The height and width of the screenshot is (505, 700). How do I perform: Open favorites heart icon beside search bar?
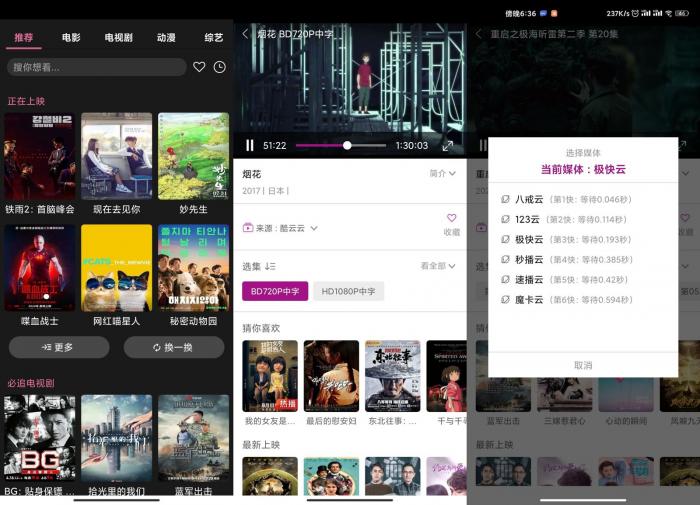199,67
